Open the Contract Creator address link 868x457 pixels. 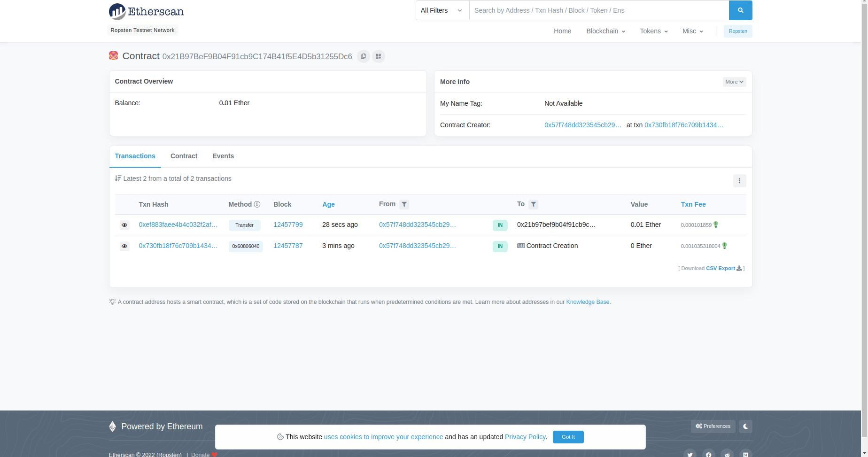583,125
